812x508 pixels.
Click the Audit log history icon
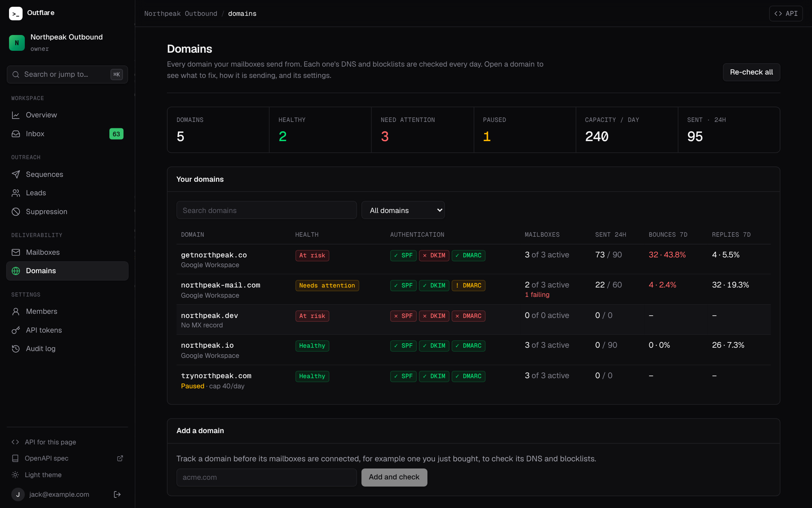click(16, 349)
